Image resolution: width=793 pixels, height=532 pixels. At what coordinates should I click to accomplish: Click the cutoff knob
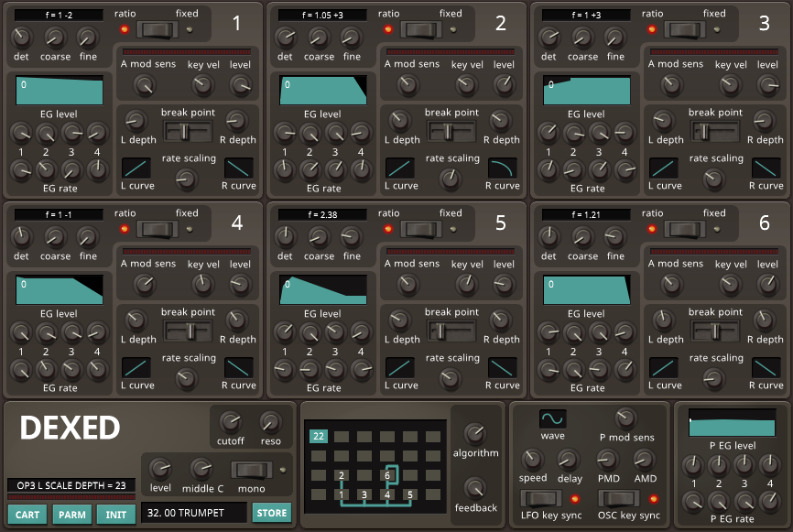tap(231, 422)
